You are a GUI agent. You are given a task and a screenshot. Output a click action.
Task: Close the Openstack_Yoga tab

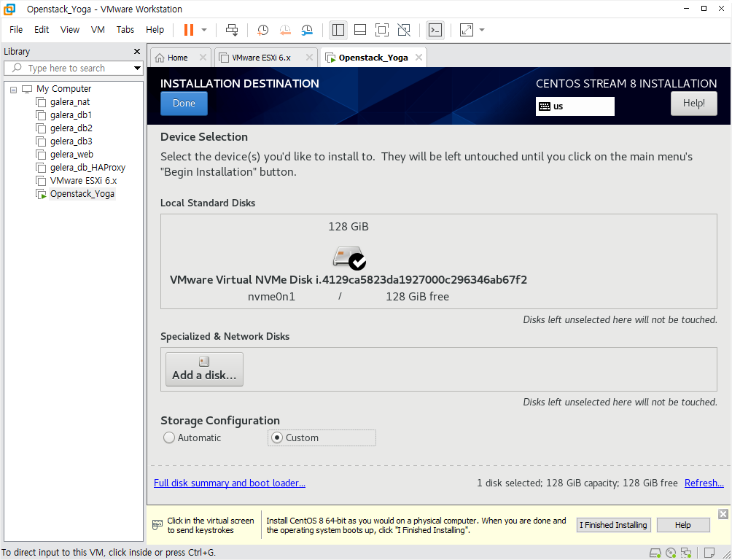click(418, 57)
